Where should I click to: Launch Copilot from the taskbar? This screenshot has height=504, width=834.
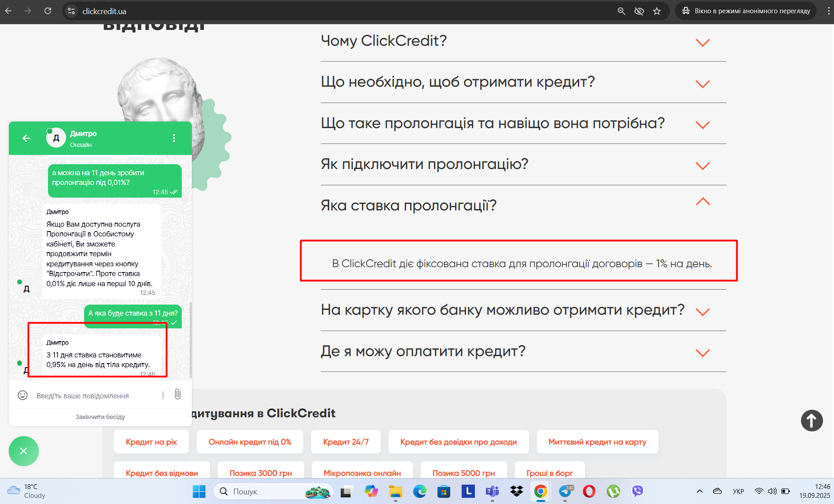point(371,491)
